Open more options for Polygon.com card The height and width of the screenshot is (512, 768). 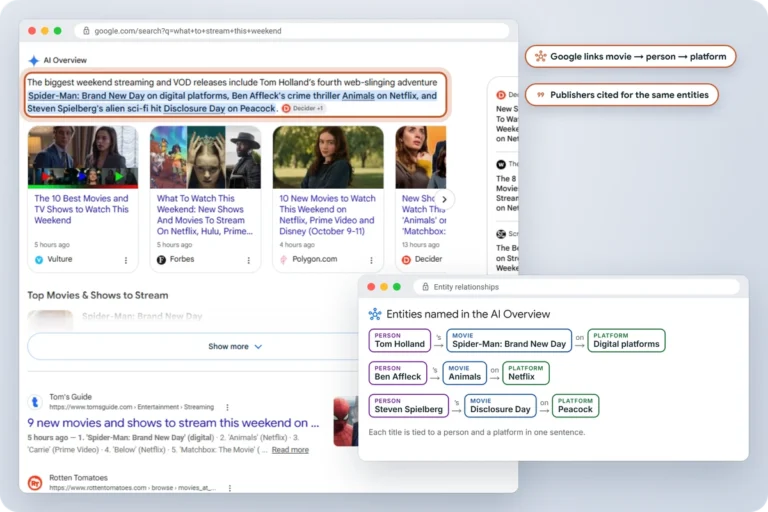pyautogui.click(x=371, y=260)
